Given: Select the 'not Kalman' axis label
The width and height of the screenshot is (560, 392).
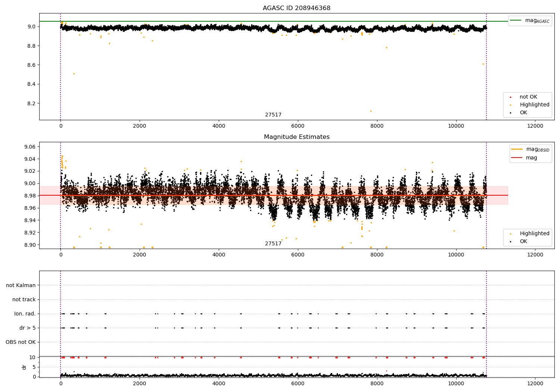Looking at the screenshot, I should pyautogui.click(x=21, y=285).
